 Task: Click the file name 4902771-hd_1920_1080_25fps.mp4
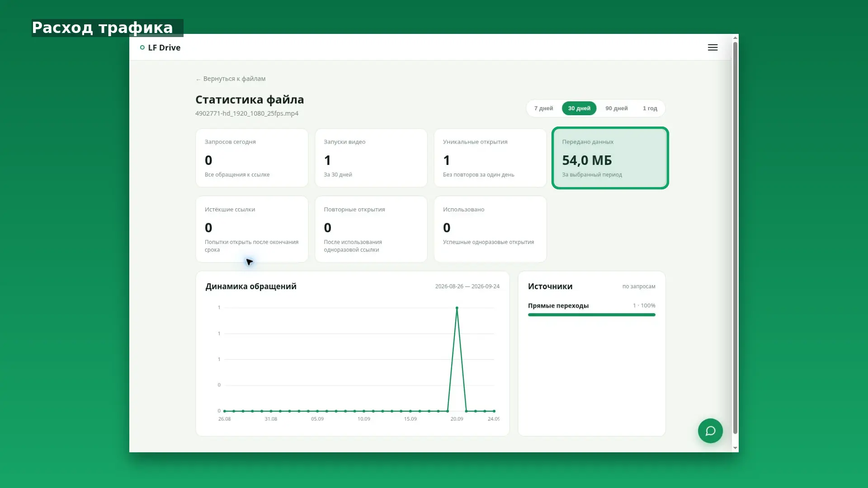[x=247, y=113]
